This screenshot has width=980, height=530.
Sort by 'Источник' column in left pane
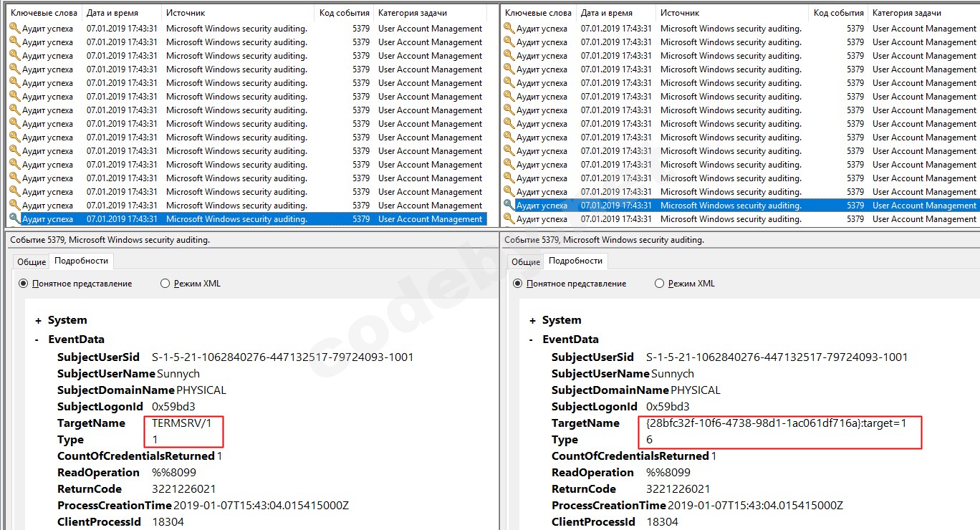pyautogui.click(x=237, y=13)
